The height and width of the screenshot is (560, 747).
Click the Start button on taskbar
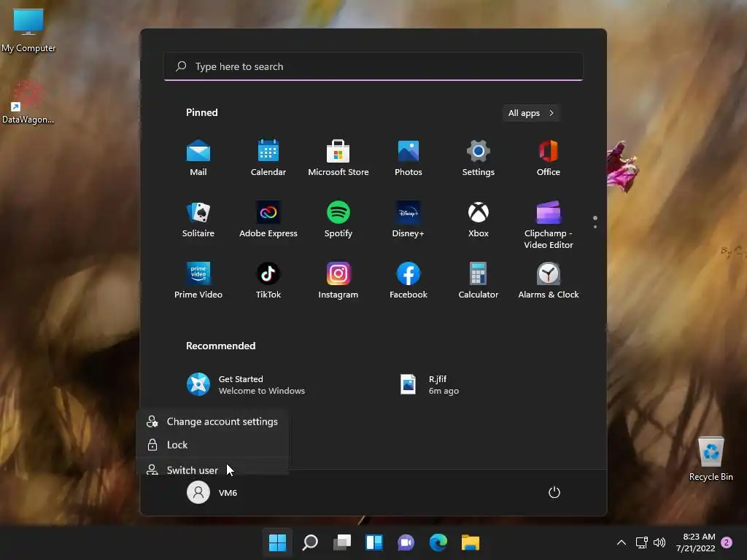click(x=277, y=542)
